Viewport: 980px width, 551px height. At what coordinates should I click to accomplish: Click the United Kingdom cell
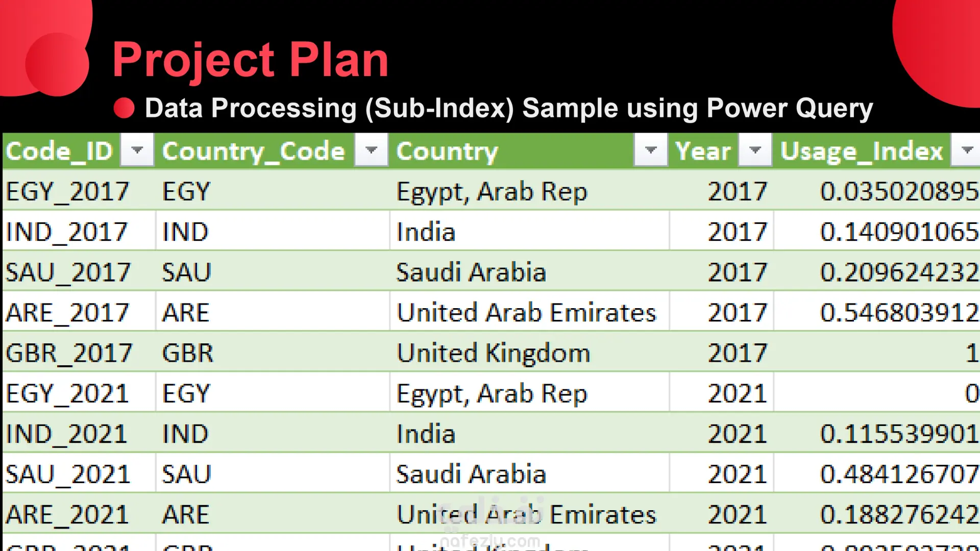[x=529, y=352]
